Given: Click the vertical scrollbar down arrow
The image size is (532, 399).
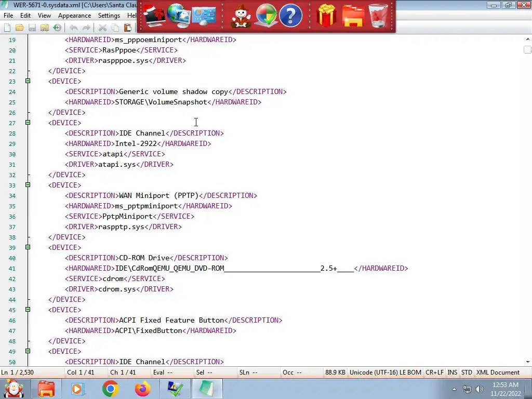Looking at the screenshot, I should (x=528, y=362).
